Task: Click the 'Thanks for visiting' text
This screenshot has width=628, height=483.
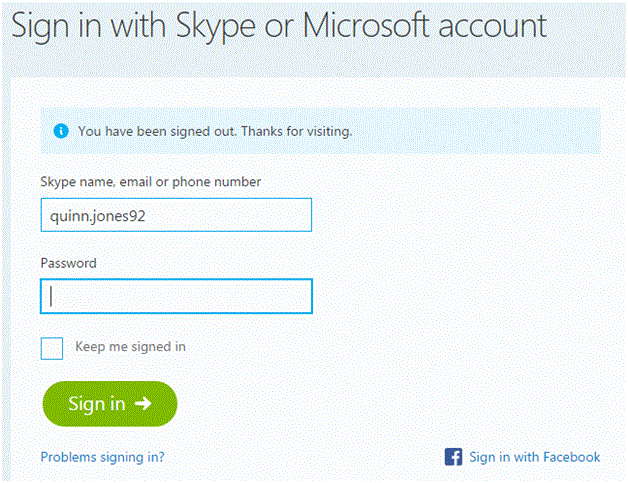Action: (x=296, y=131)
